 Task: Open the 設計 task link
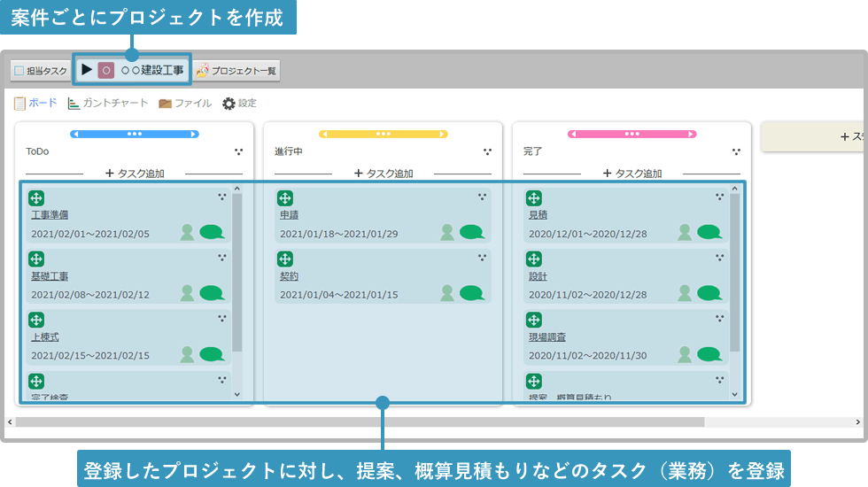coord(538,276)
